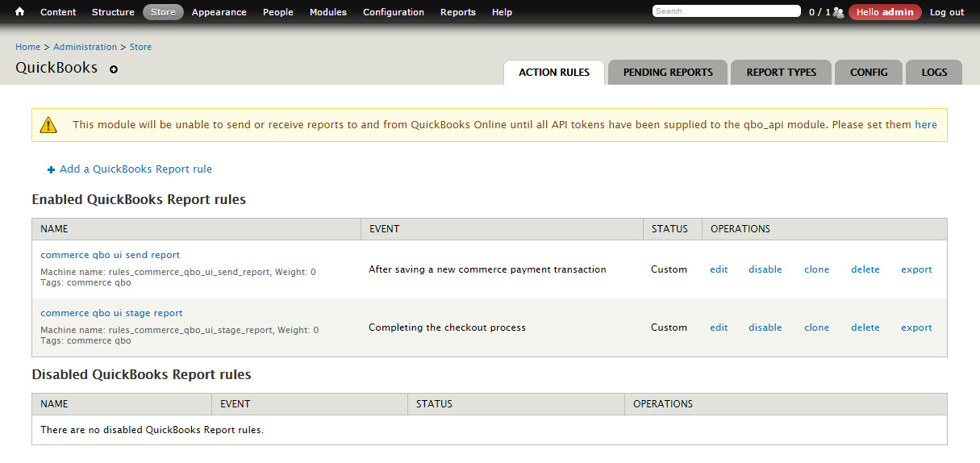The image size is (980, 463).
Task: Open the Appearance menu
Action: 219,12
